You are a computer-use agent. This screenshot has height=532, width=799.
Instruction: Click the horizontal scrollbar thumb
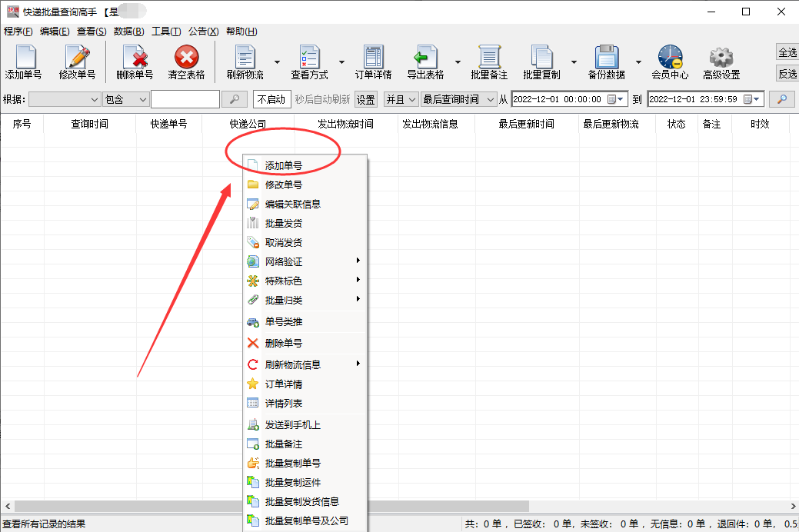(x=271, y=506)
